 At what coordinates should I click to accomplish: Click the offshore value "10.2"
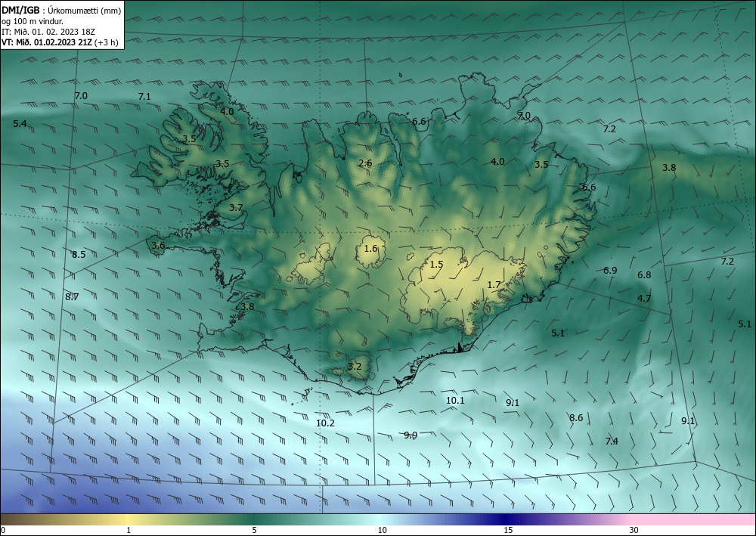coord(325,423)
